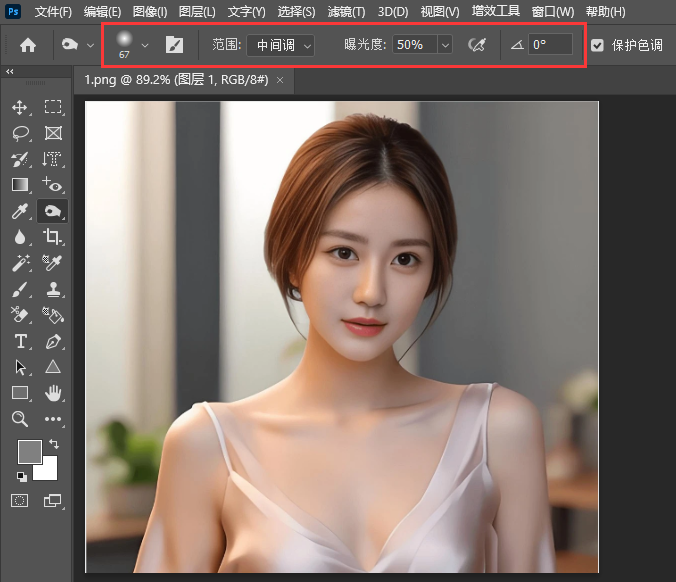676x582 pixels.
Task: Select the Gradient tool
Action: pyautogui.click(x=20, y=185)
